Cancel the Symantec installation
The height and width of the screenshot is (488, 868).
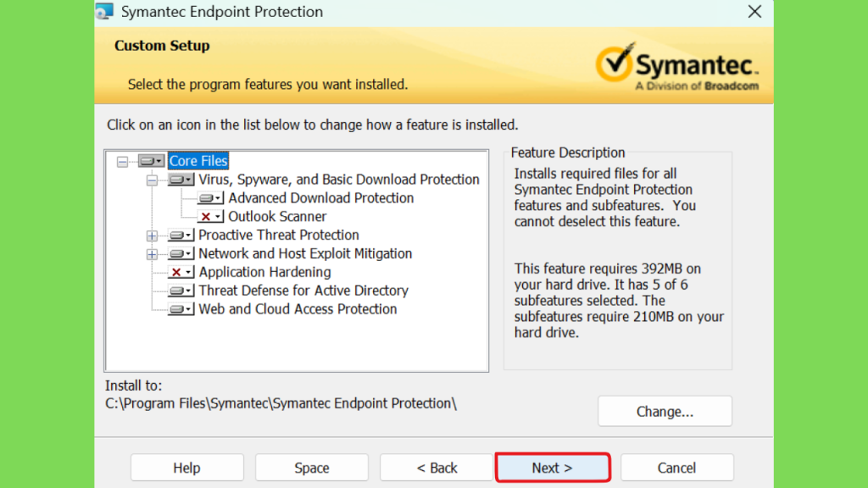point(677,468)
